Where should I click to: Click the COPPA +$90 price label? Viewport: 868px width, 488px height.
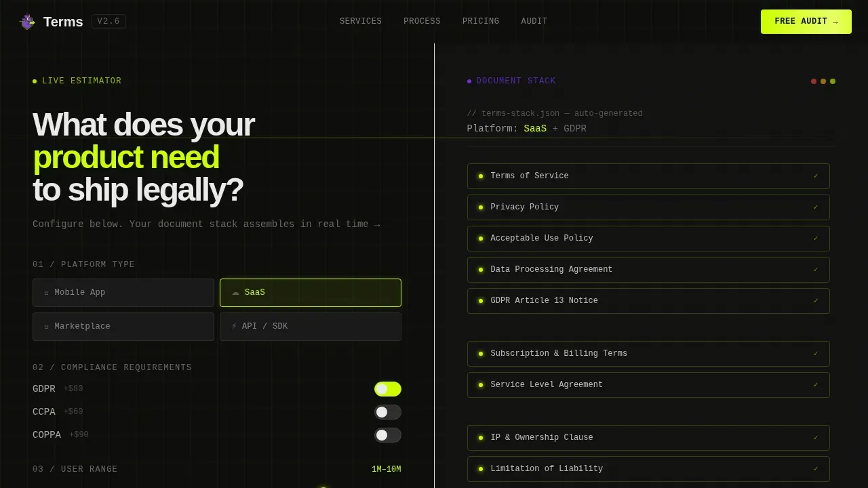pyautogui.click(x=79, y=435)
